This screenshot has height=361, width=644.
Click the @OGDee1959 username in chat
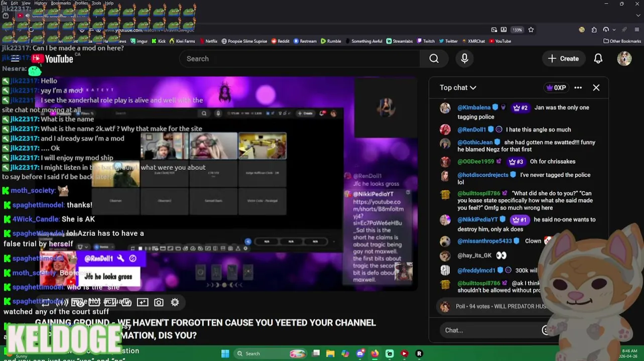coord(476,161)
